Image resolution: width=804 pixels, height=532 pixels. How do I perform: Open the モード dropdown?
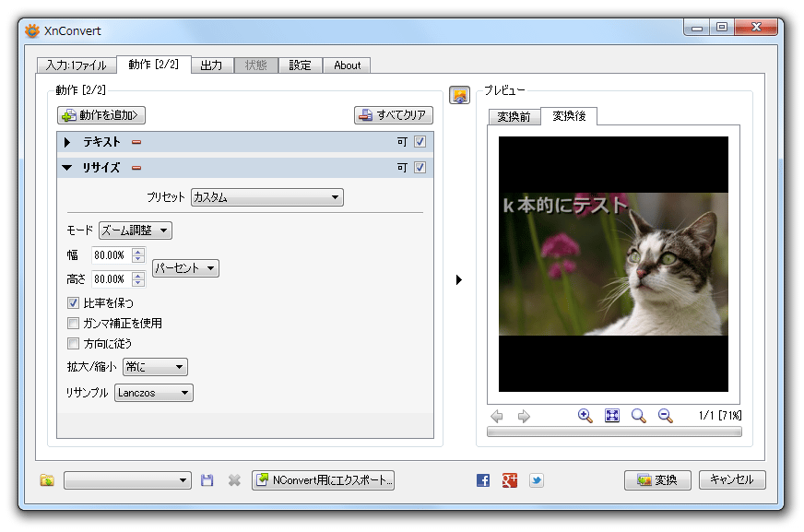click(x=136, y=231)
